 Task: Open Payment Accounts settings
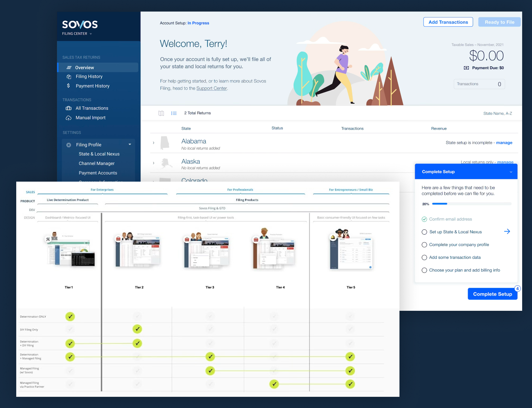coord(98,173)
